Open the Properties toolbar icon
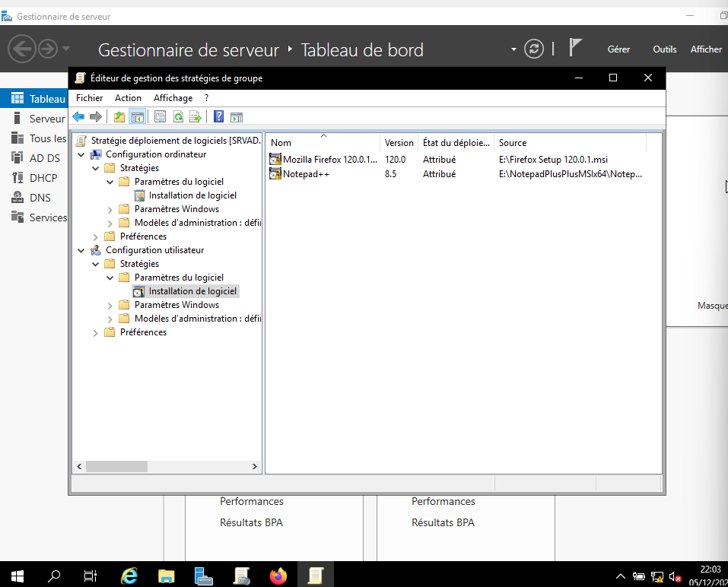Screen dimensions: 728x587 (x=160, y=116)
